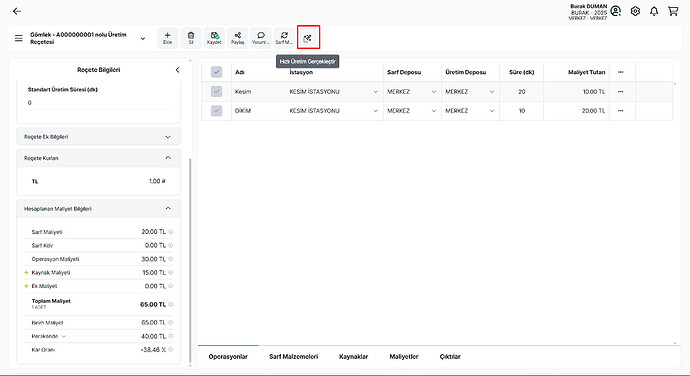Expand the Reçete Ek Bilgileri section

click(98, 137)
